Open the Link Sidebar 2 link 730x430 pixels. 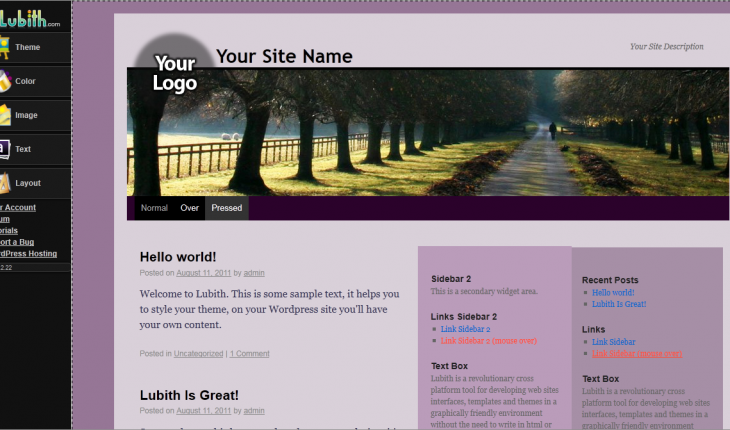pos(465,329)
